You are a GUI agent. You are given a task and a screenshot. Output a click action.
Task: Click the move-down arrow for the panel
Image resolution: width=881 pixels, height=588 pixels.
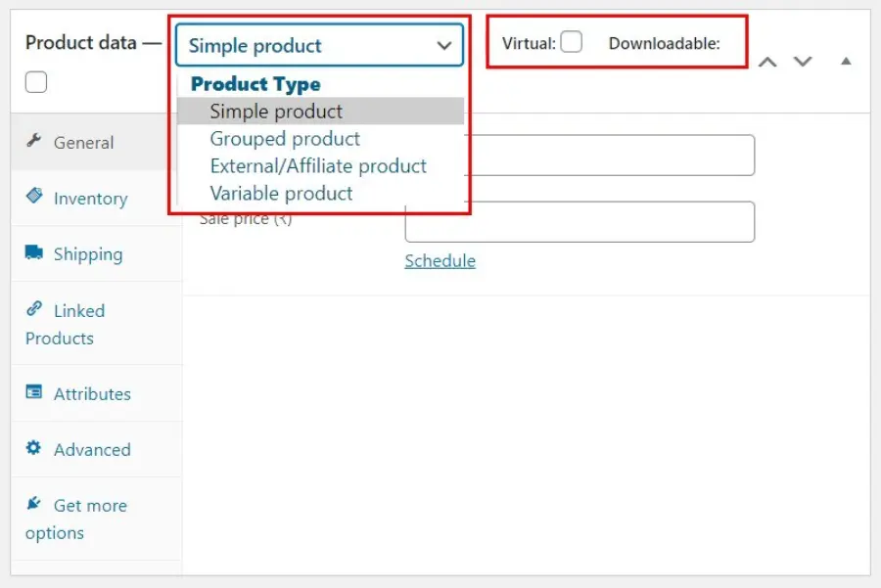pyautogui.click(x=803, y=61)
